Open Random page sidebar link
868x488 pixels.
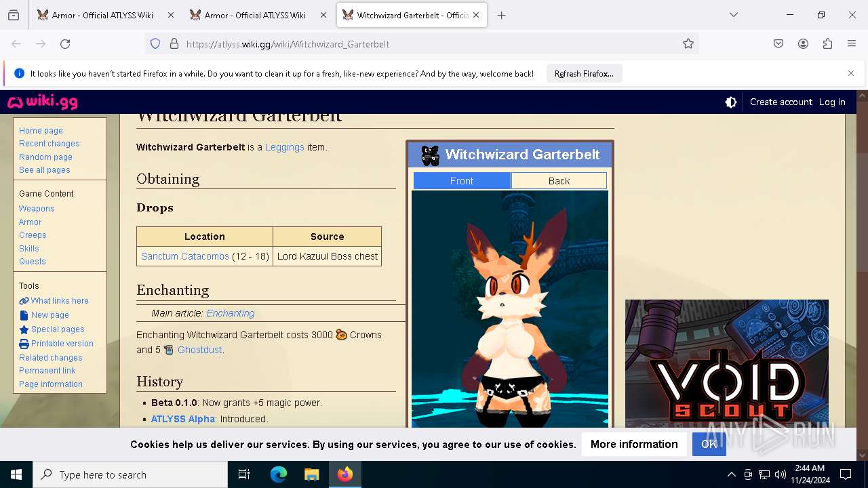[x=45, y=157]
